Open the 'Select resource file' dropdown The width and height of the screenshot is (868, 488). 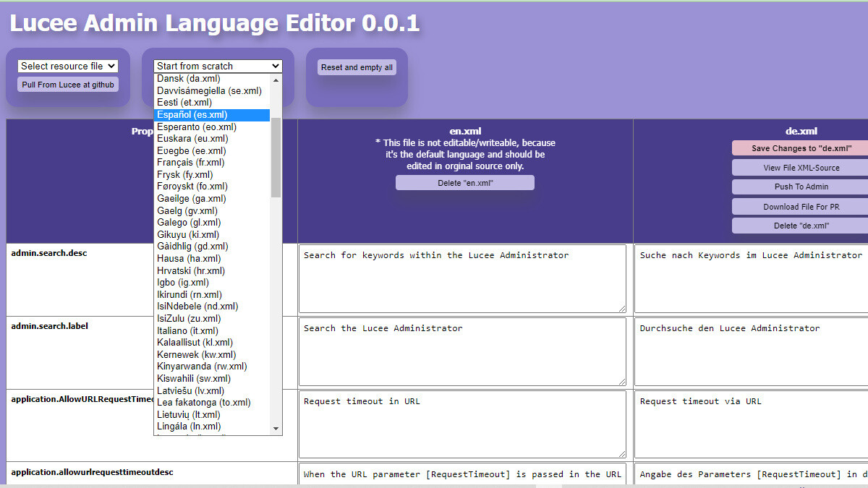[x=68, y=66]
